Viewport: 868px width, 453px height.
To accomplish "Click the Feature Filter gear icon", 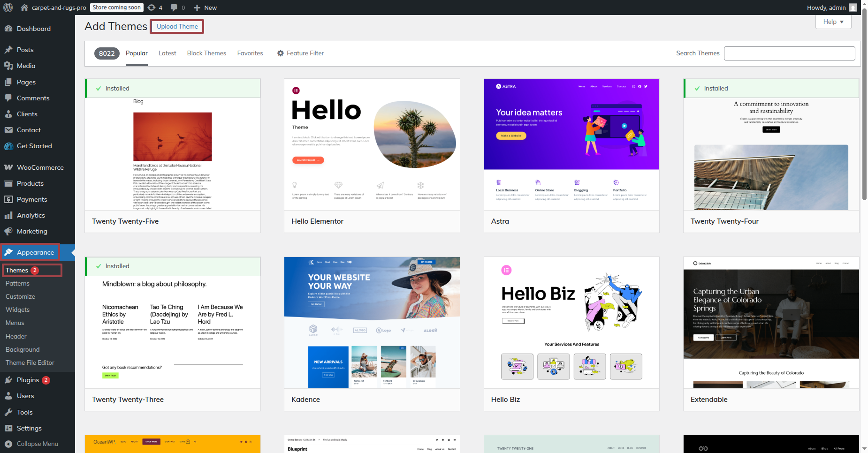I will [281, 53].
